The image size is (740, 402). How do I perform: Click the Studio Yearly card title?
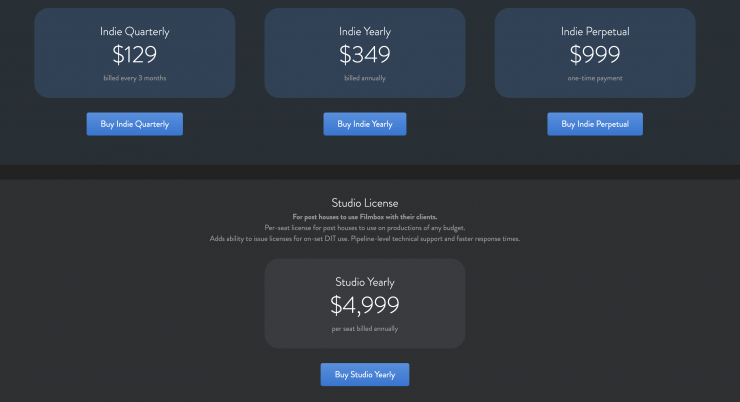365,281
